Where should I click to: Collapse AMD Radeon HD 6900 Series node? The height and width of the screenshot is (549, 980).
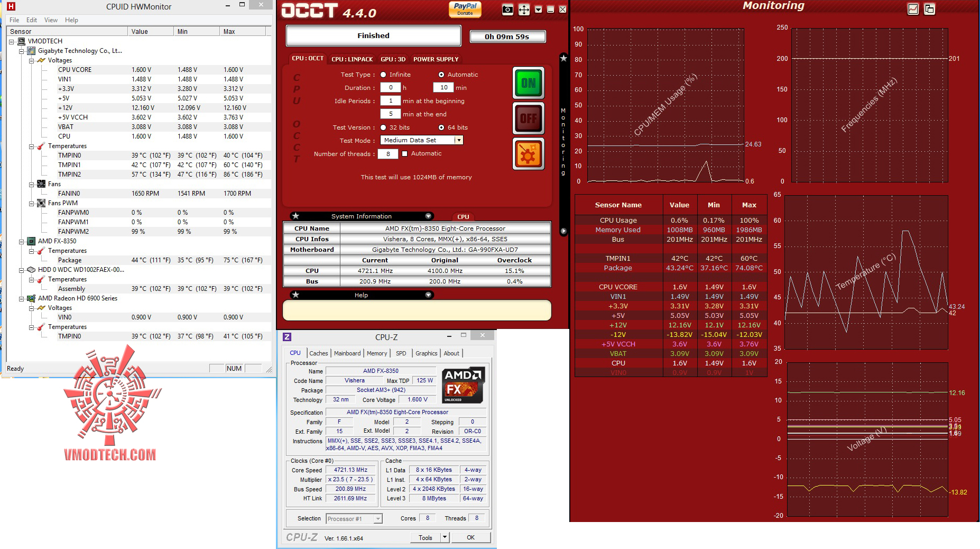pos(22,298)
